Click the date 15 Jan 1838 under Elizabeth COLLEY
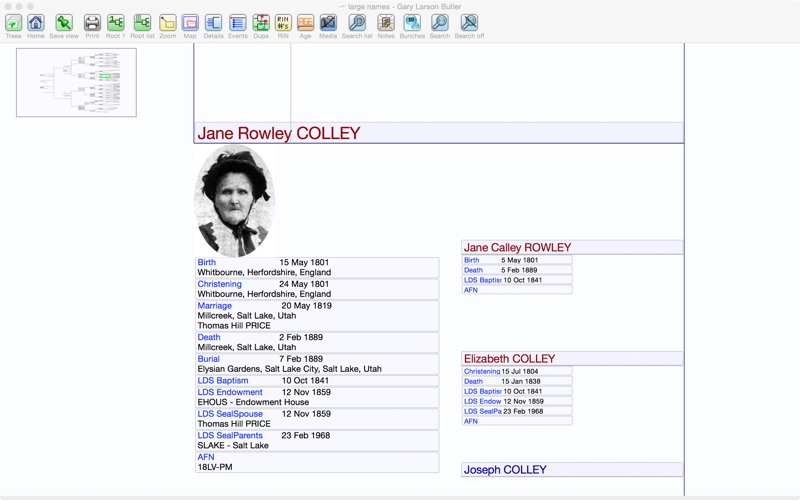Viewport: 800px width, 500px height. click(521, 381)
